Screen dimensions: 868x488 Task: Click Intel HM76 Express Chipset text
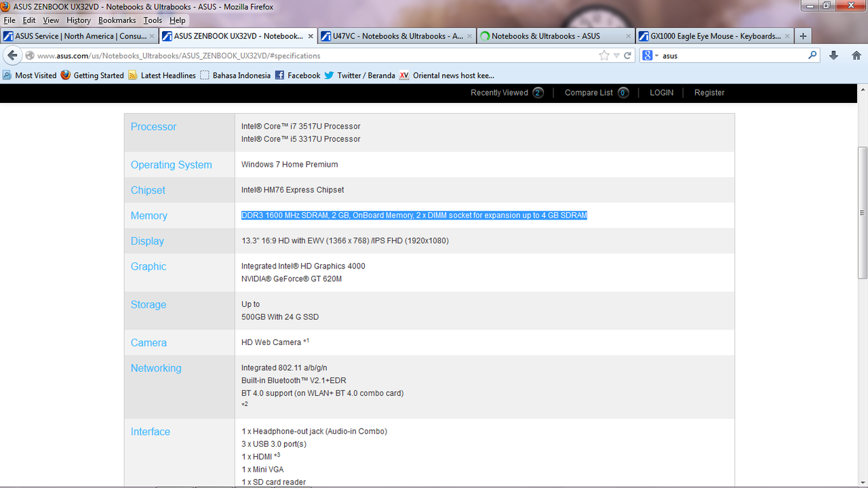tap(293, 190)
